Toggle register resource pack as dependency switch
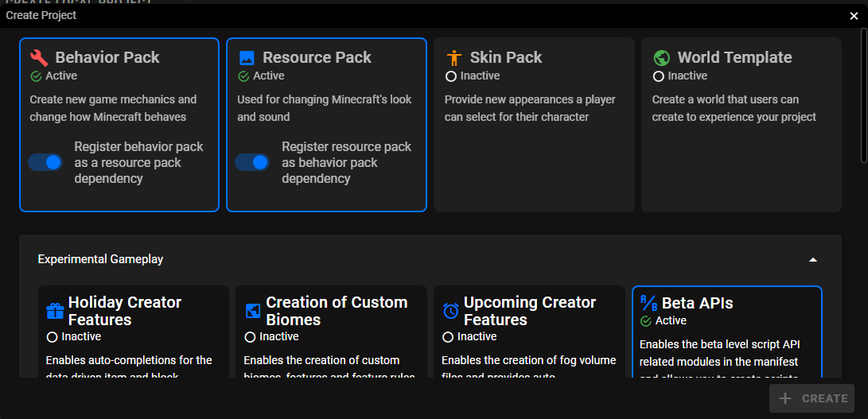Image resolution: width=868 pixels, height=419 pixels. (252, 162)
